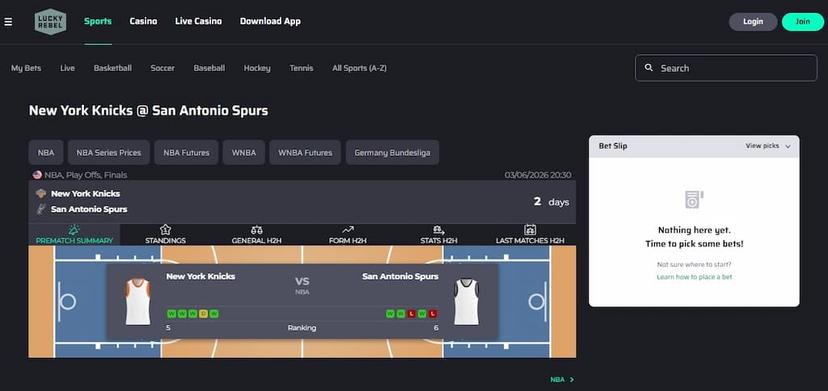
Task: Open the Live sports section
Action: (x=67, y=68)
